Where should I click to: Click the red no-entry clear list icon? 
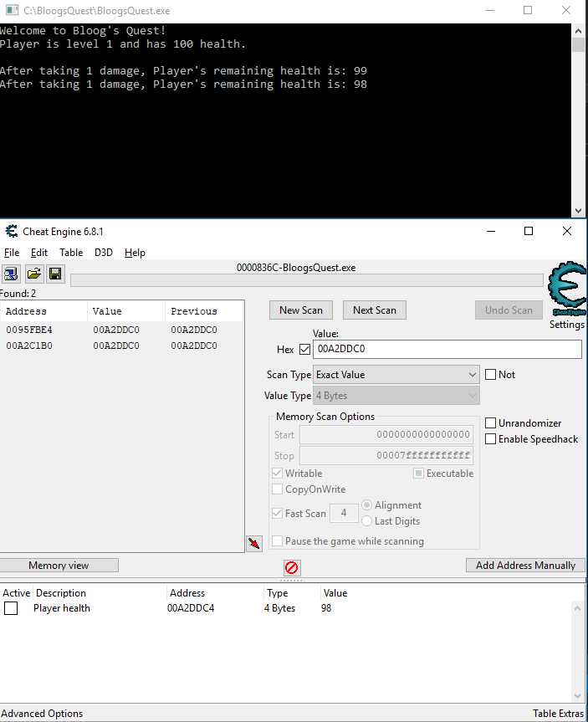292,567
